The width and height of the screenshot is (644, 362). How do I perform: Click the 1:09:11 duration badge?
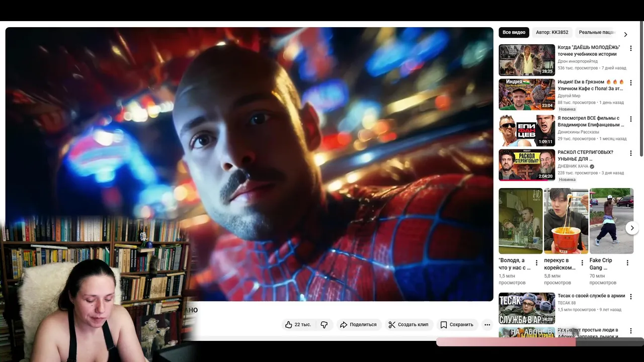(x=545, y=142)
